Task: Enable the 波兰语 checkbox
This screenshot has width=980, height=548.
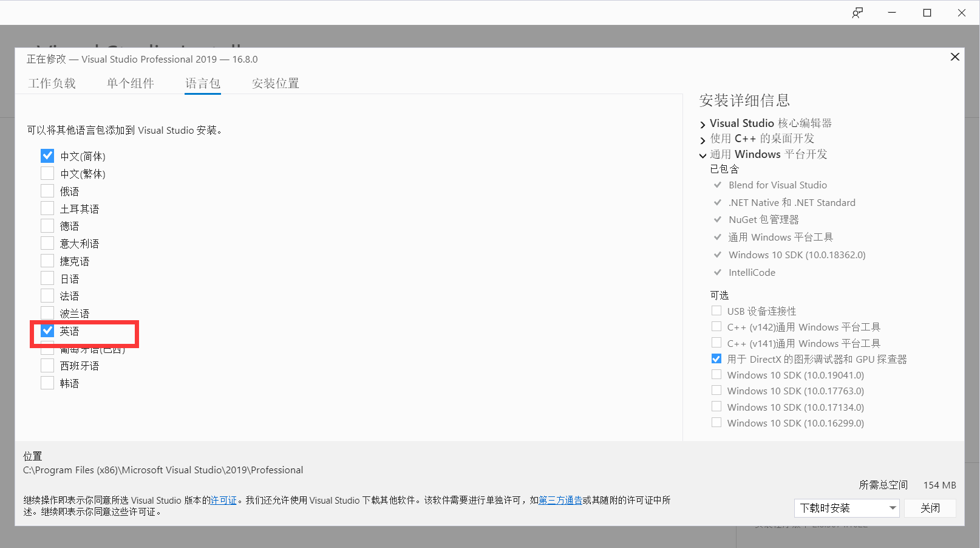Action: 47,313
